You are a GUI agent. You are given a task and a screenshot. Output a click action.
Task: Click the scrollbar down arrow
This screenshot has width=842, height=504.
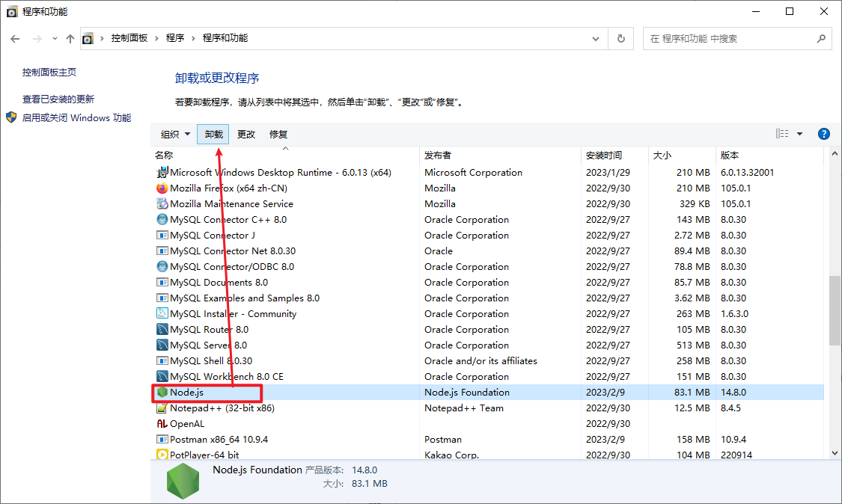835,453
